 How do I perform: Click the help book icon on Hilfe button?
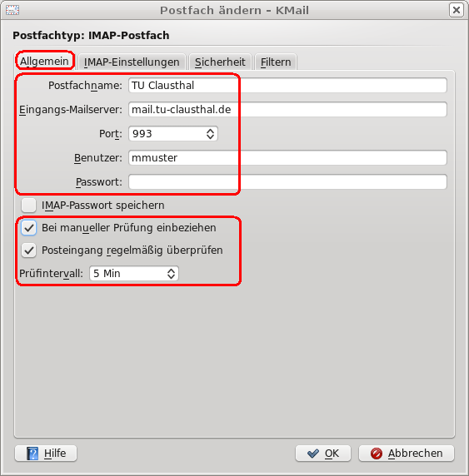tap(32, 454)
